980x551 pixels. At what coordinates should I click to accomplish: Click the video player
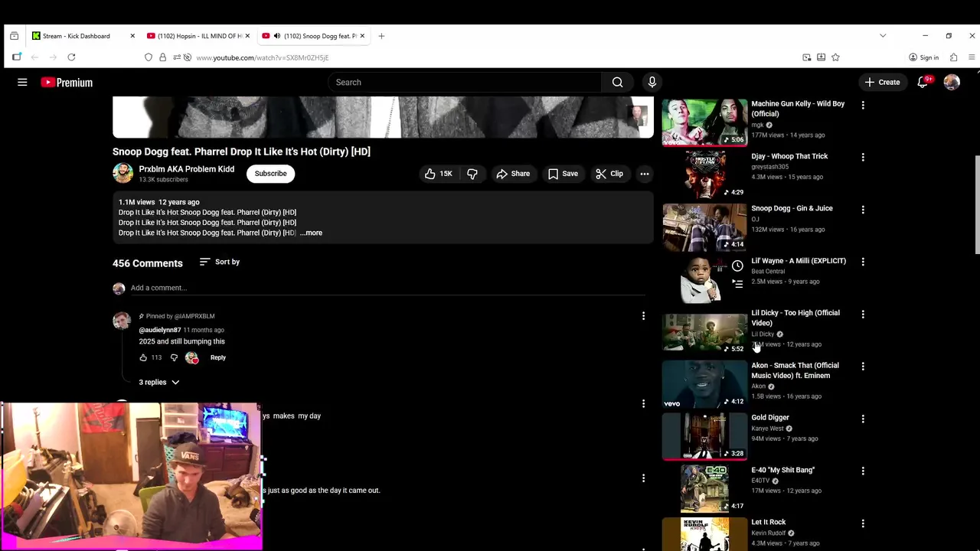tap(383, 117)
